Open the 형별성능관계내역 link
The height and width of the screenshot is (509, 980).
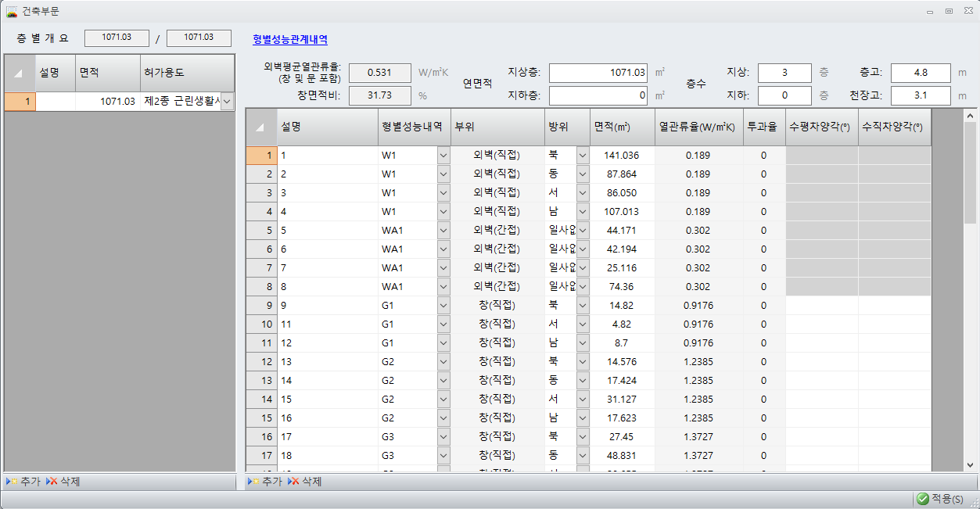click(290, 39)
